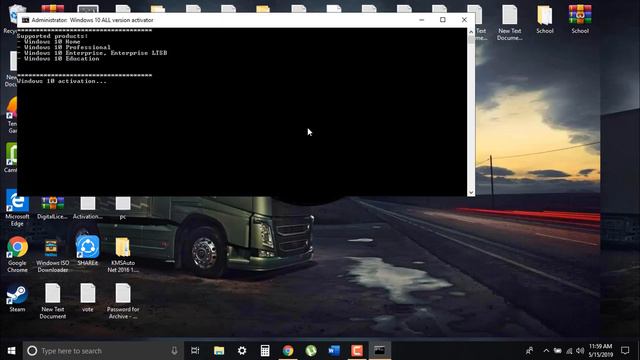640x360 pixels.
Task: Open Windows ISO Downloader desktop icon
Action: [52, 255]
